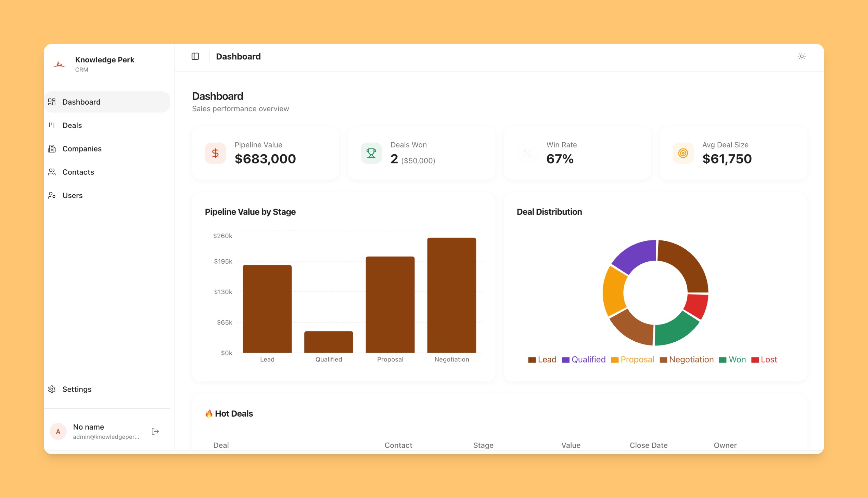Navigate to the Users page
Screen dimensions: 868x498
click(x=72, y=196)
